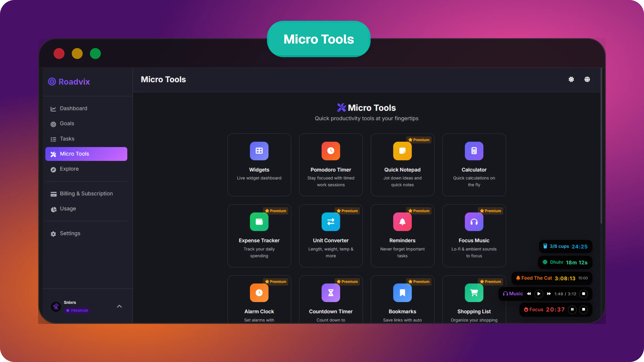The height and width of the screenshot is (362, 644).
Task: Go to Dashboard in the sidebar
Action: [86, 108]
